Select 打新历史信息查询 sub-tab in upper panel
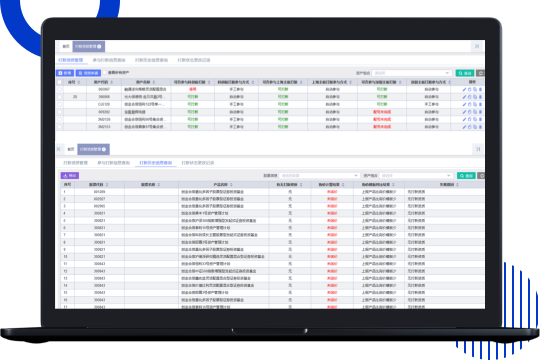Screen dimensions: 540x360 pyautogui.click(x=152, y=60)
